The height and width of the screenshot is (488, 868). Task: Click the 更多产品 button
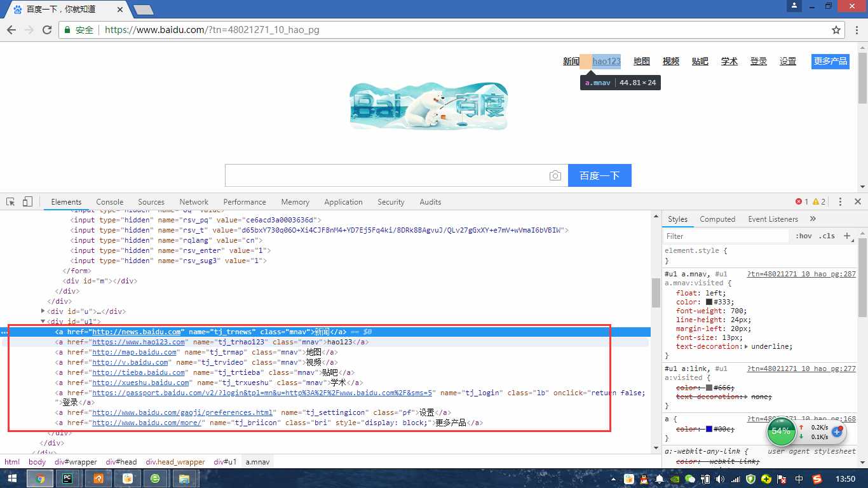point(831,61)
